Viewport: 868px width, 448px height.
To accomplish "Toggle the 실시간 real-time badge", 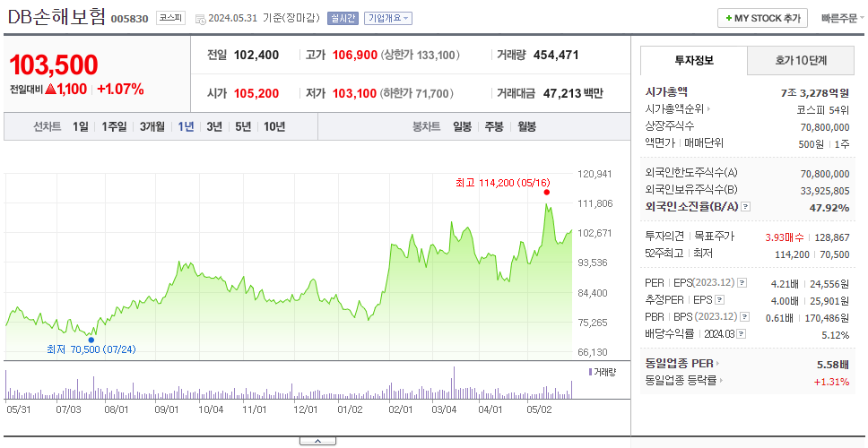I will 343,18.
